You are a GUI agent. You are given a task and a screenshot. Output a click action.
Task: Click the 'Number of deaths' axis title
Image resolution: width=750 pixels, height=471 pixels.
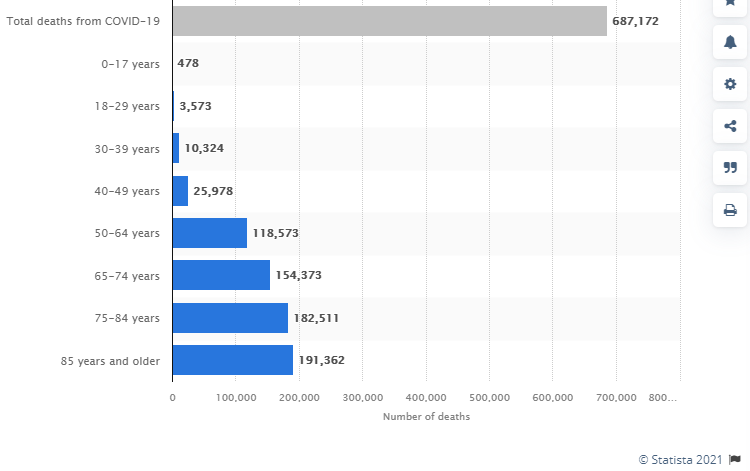[x=427, y=416]
